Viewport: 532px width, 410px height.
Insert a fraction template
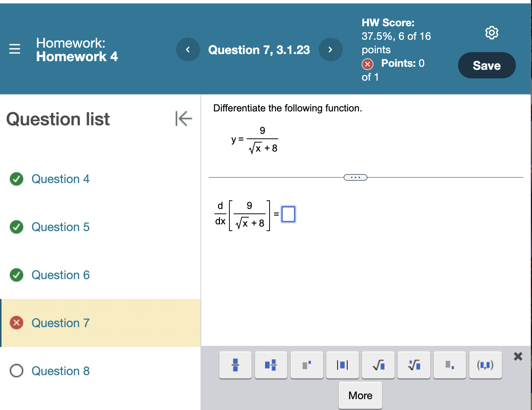coord(235,365)
